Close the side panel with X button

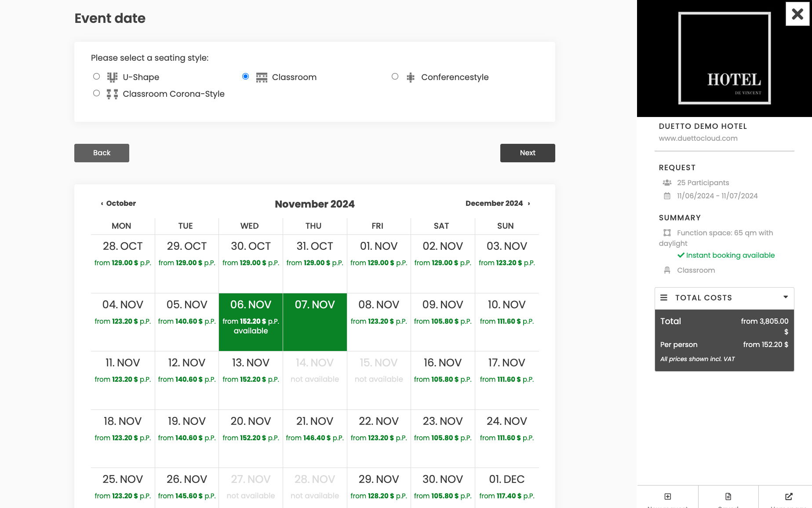(x=797, y=14)
